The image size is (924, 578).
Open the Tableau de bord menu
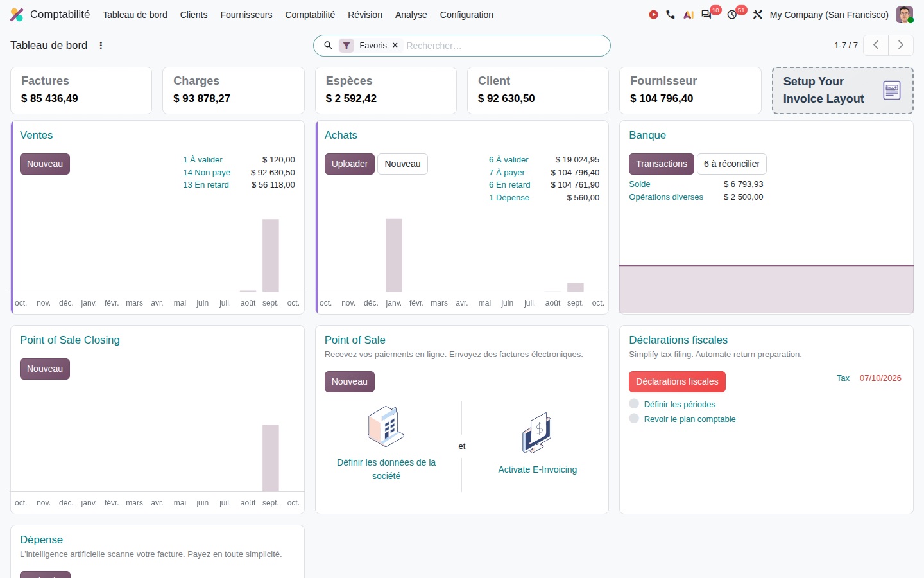tap(135, 15)
